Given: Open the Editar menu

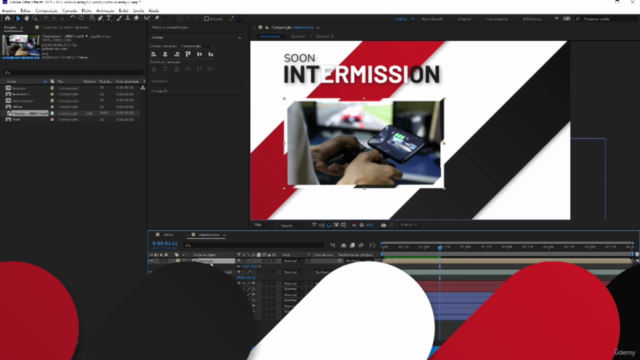Looking at the screenshot, I should (25, 11).
